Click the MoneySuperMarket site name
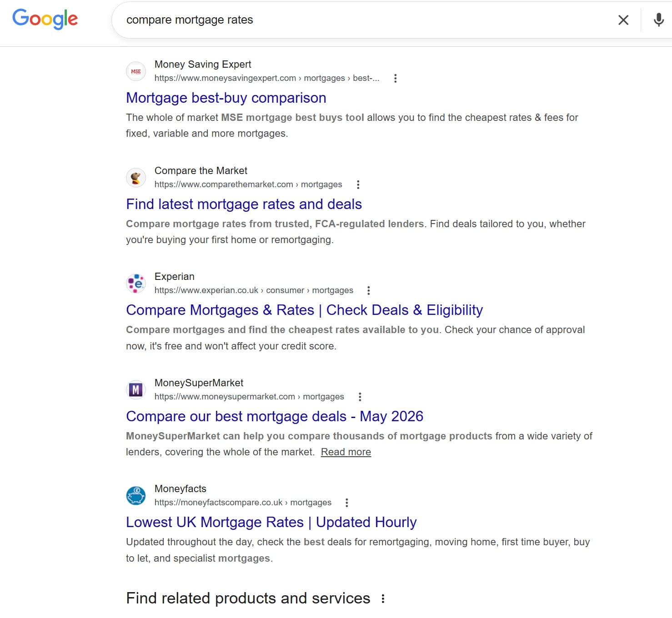 click(199, 383)
